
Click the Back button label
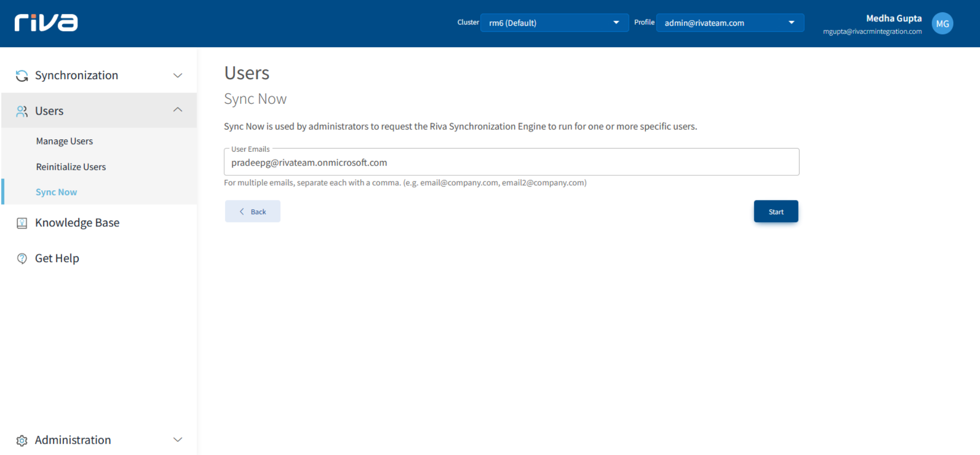[258, 212]
